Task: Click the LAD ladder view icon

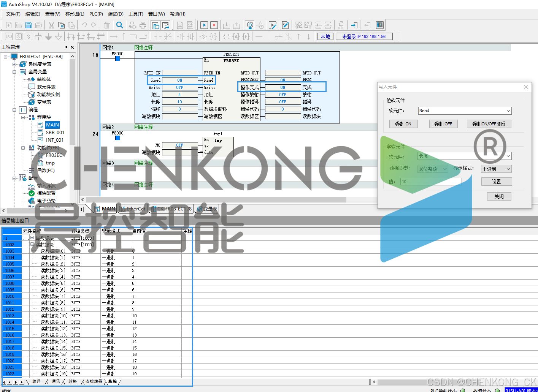Action: coord(9,36)
